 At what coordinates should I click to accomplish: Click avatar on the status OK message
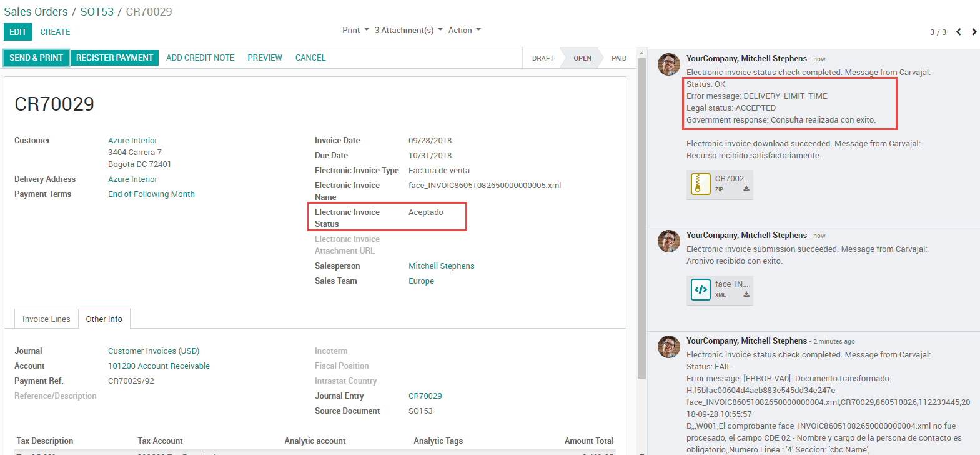669,64
